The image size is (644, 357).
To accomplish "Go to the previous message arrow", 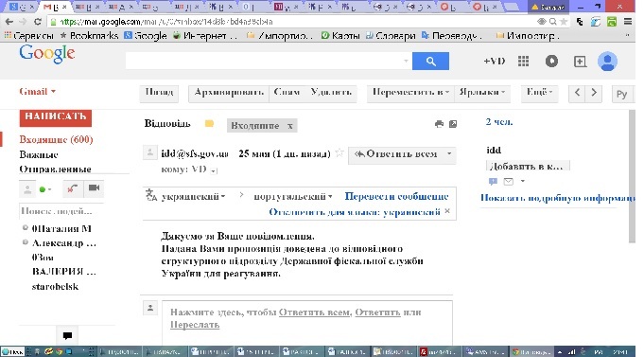I will pyautogui.click(x=577, y=93).
